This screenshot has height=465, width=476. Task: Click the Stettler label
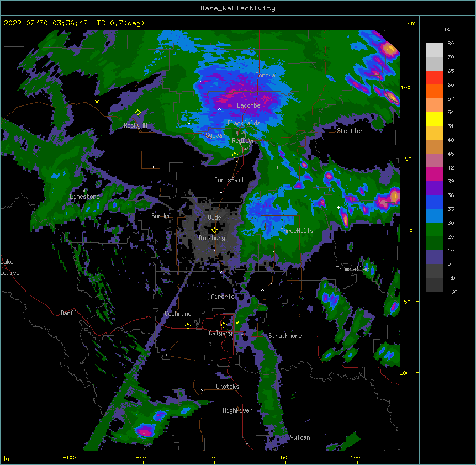tap(350, 131)
